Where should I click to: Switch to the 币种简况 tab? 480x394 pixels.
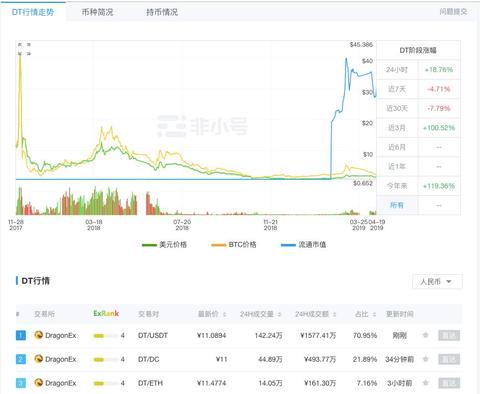97,12
